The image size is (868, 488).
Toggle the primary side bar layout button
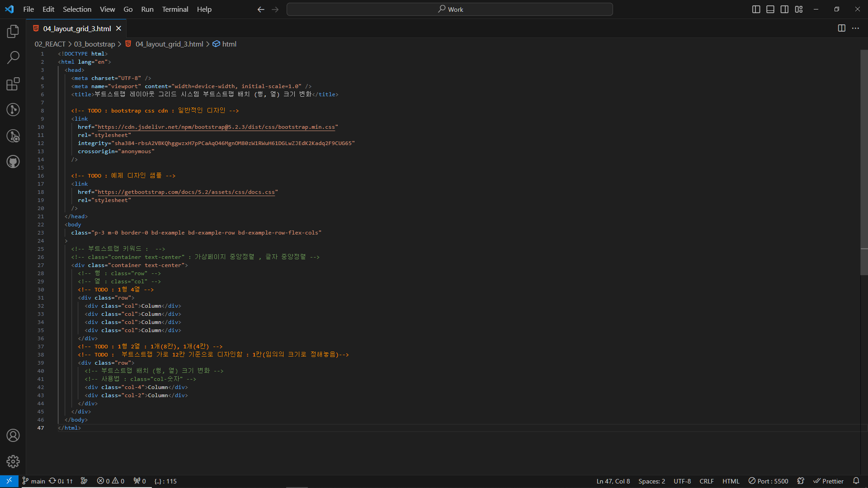[756, 9]
